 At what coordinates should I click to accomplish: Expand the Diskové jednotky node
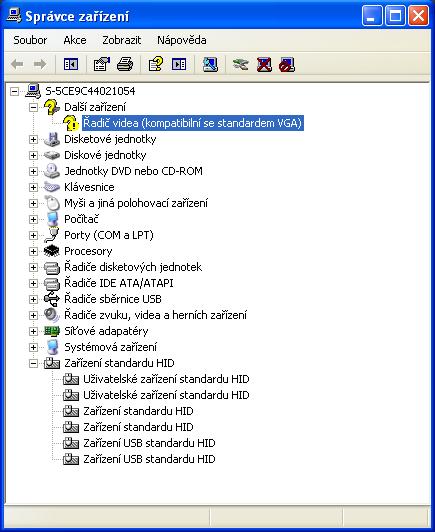coord(33,155)
